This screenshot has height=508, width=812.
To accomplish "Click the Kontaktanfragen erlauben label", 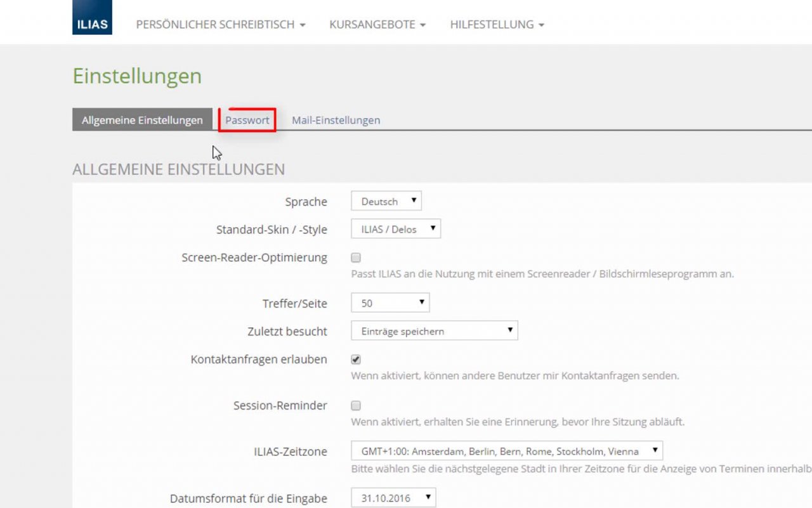I will pyautogui.click(x=259, y=359).
